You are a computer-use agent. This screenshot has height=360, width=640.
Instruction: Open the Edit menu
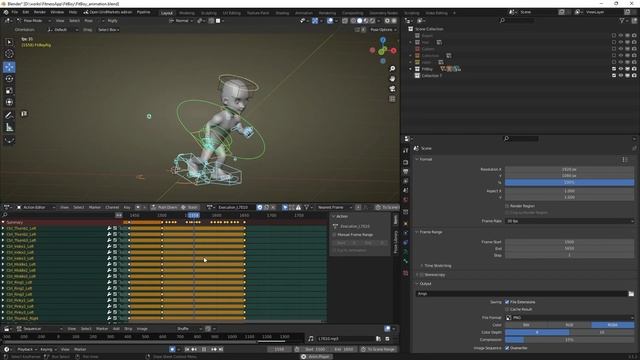(26, 12)
